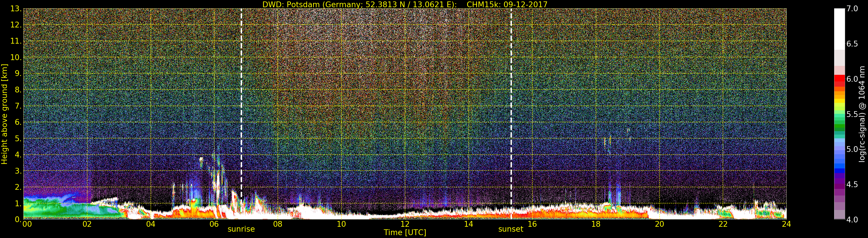Click the 7.0 colorbar tick label
The image size is (868, 238).
coord(852,9)
